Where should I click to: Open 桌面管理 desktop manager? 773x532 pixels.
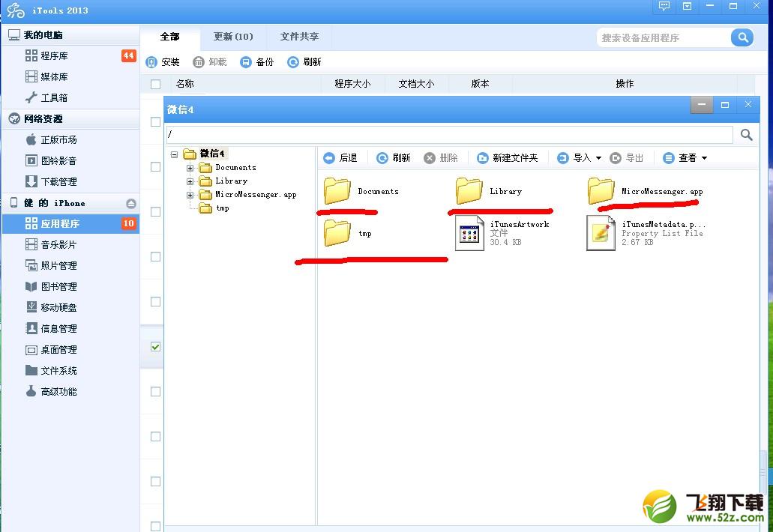pos(70,350)
